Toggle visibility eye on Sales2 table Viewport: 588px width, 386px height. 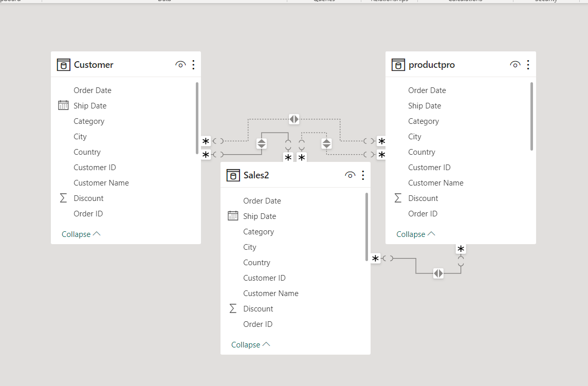(x=350, y=175)
